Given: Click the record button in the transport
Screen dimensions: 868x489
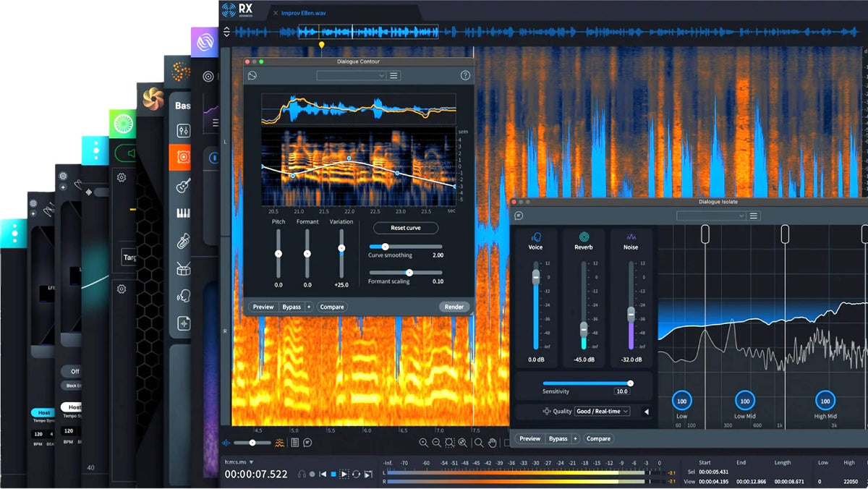Looking at the screenshot, I should tap(312, 474).
